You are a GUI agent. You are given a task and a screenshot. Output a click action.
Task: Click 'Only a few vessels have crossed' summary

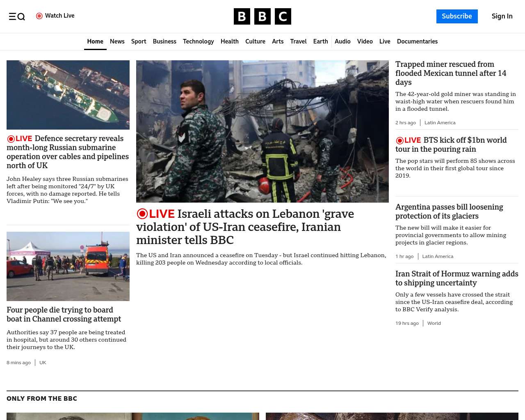454,302
